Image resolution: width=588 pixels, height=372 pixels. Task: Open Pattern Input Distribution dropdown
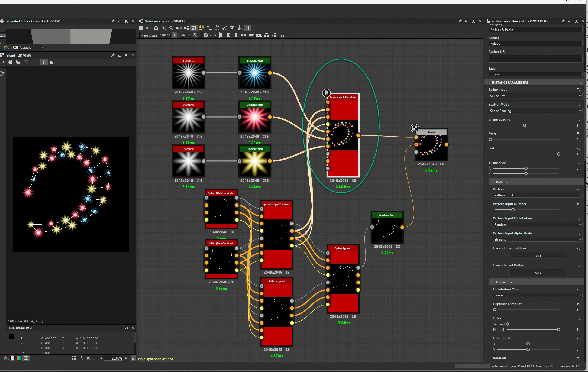[x=537, y=225]
